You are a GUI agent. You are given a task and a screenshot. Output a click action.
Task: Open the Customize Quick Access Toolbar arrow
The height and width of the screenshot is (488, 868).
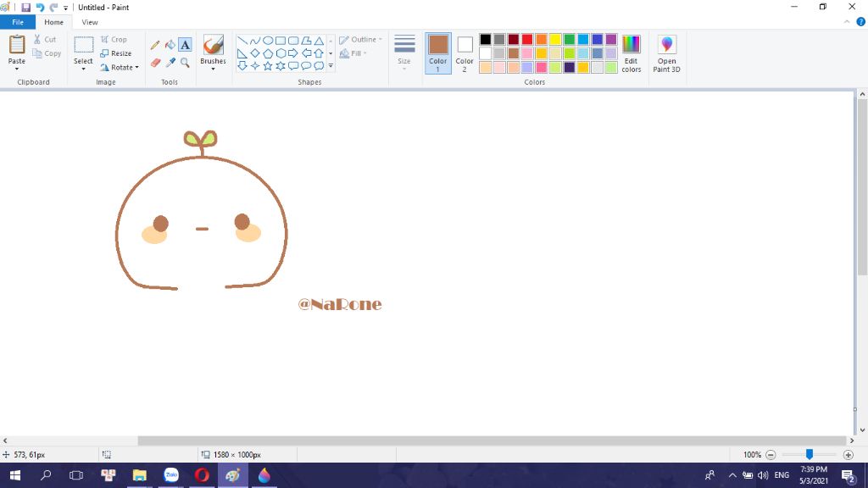tap(65, 8)
